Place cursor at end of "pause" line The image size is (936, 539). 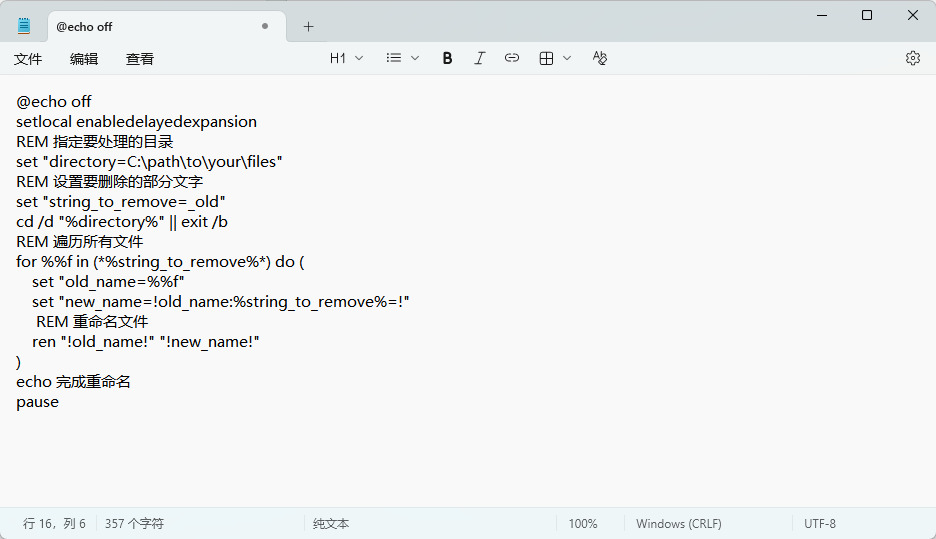coord(60,402)
